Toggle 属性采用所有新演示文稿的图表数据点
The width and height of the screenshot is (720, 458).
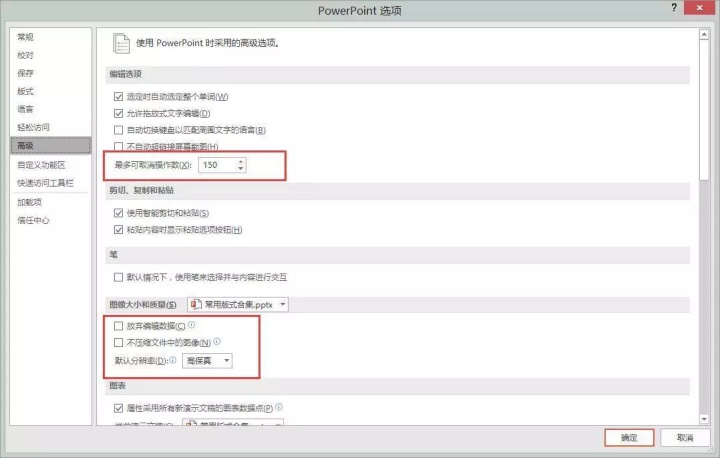click(118, 408)
